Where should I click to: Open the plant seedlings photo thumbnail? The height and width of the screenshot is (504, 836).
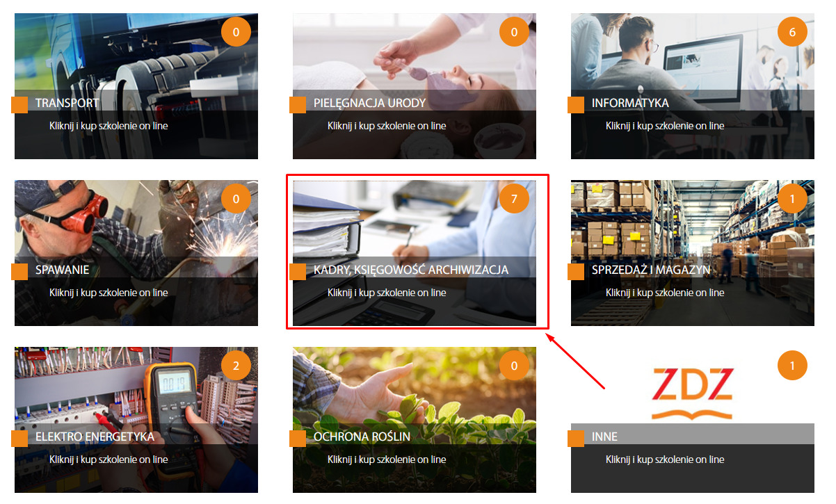(415, 420)
